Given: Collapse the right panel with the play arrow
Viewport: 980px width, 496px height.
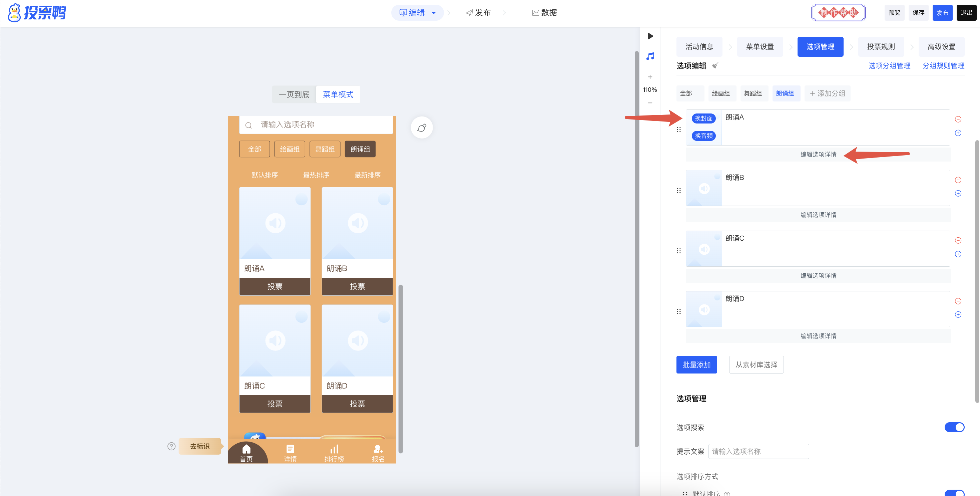Looking at the screenshot, I should (650, 36).
